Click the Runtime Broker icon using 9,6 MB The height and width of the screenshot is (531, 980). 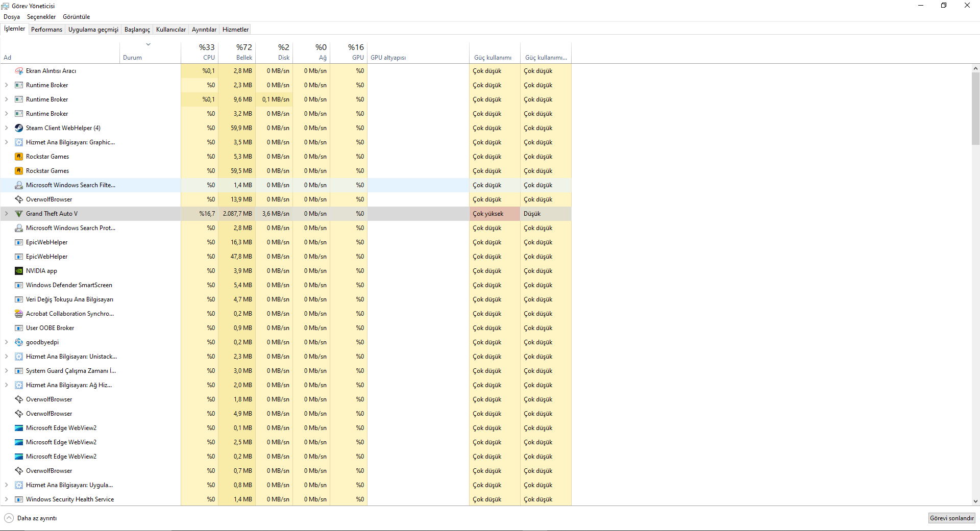(19, 99)
